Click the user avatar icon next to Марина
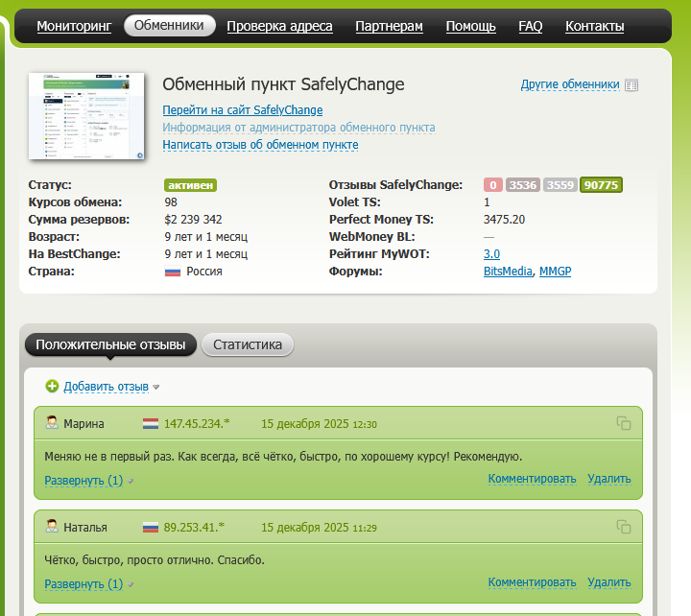This screenshot has width=691, height=616. [x=52, y=423]
